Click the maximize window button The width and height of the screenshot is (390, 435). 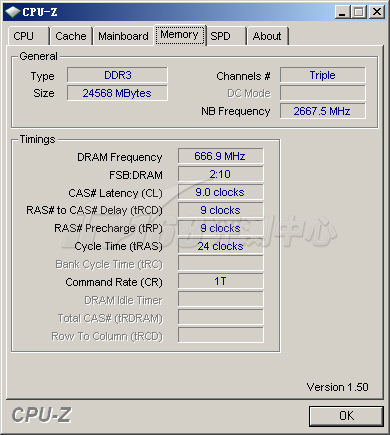(x=359, y=12)
